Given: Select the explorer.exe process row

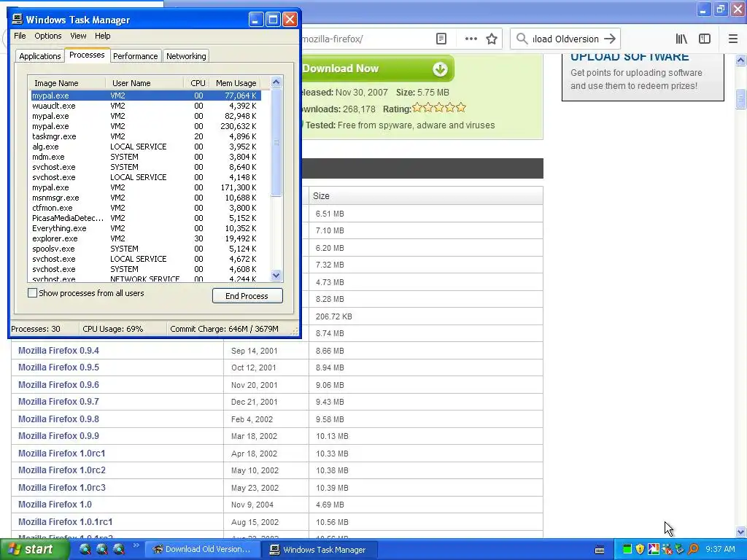Looking at the screenshot, I should click(x=145, y=238).
